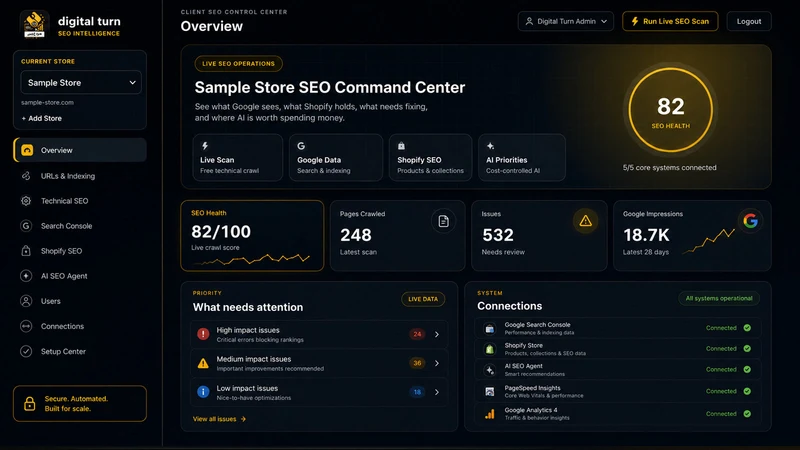Image resolution: width=800 pixels, height=450 pixels.
Task: Click the Pages Crawled document icon
Action: coord(443,221)
